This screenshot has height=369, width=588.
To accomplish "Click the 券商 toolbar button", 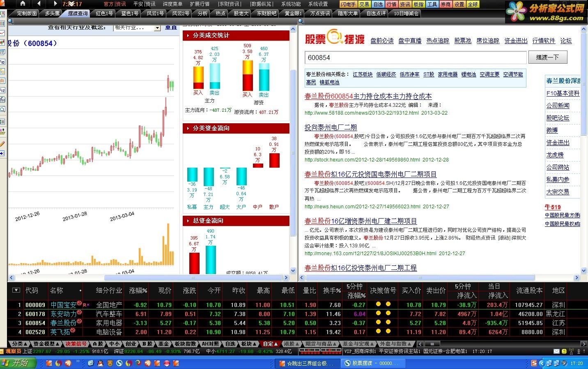I will click(446, 4).
